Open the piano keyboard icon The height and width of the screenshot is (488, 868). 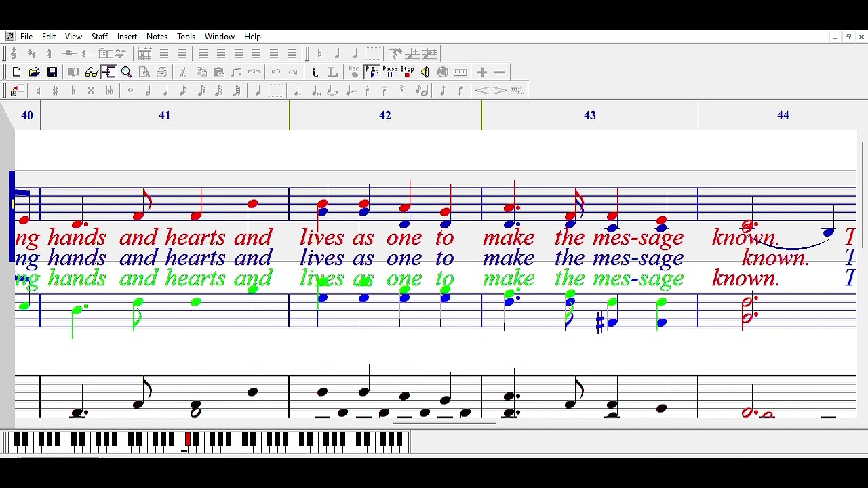point(460,72)
